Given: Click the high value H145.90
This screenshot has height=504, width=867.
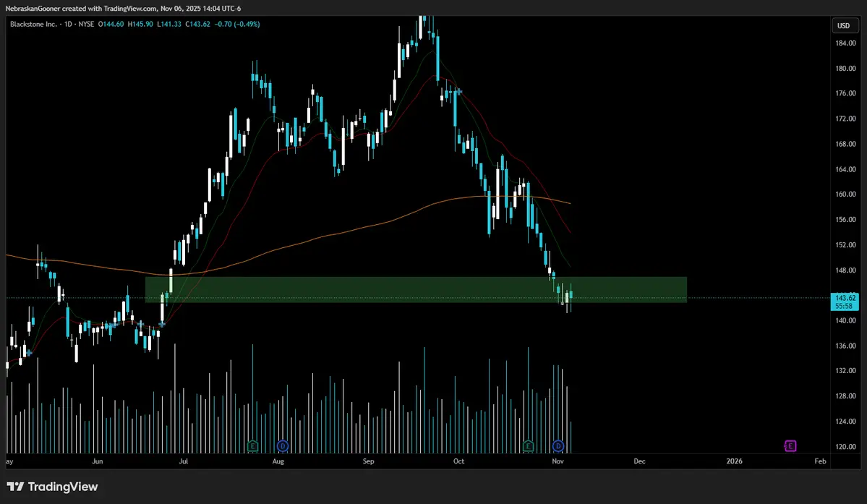Looking at the screenshot, I should tap(140, 25).
